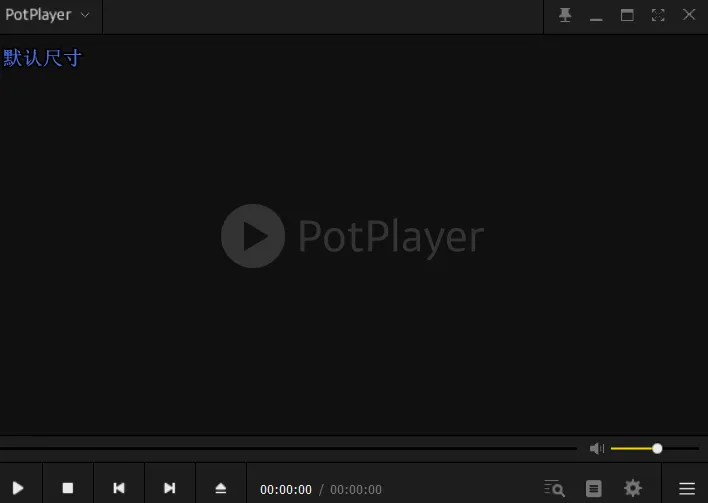Click the total duration 00:00:00

(356, 489)
